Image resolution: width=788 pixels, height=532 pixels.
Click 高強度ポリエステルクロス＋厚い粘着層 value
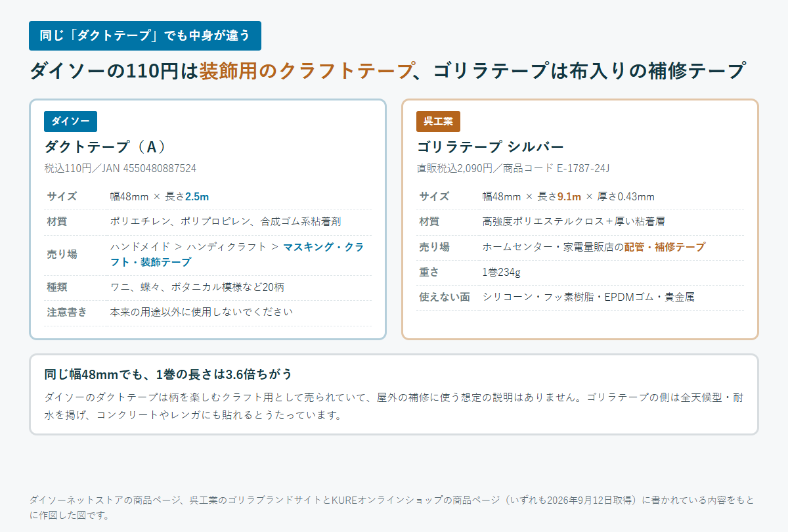tap(574, 222)
